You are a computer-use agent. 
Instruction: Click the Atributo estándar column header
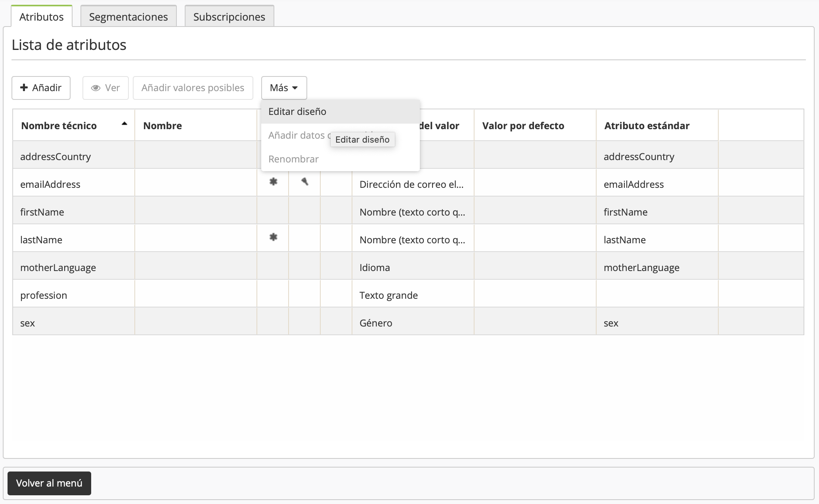tap(647, 126)
